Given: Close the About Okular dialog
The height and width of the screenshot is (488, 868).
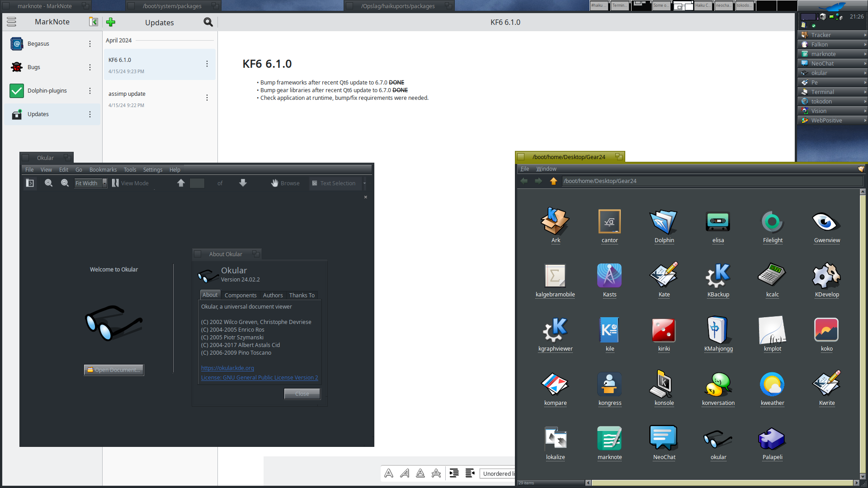Looking at the screenshot, I should pyautogui.click(x=302, y=394).
